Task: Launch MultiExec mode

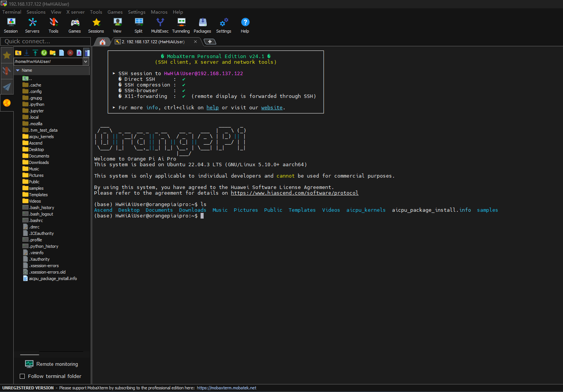Action: point(160,25)
